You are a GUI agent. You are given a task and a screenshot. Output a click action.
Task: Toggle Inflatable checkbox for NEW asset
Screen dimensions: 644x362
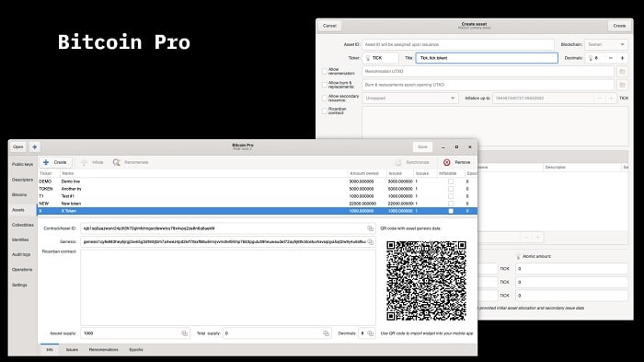point(451,204)
